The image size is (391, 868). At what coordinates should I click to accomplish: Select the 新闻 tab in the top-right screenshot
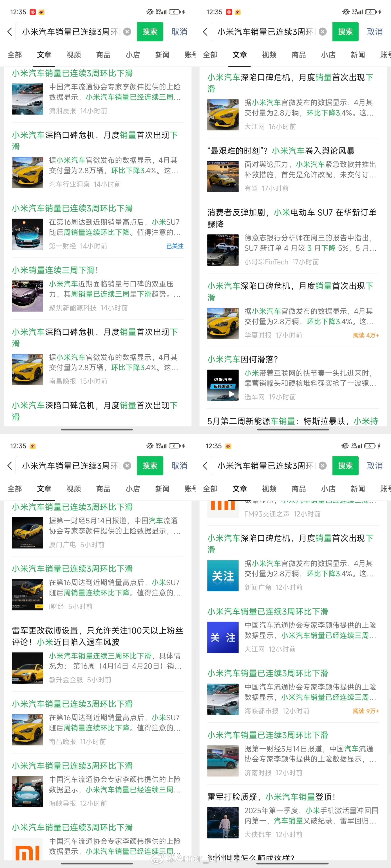click(358, 55)
